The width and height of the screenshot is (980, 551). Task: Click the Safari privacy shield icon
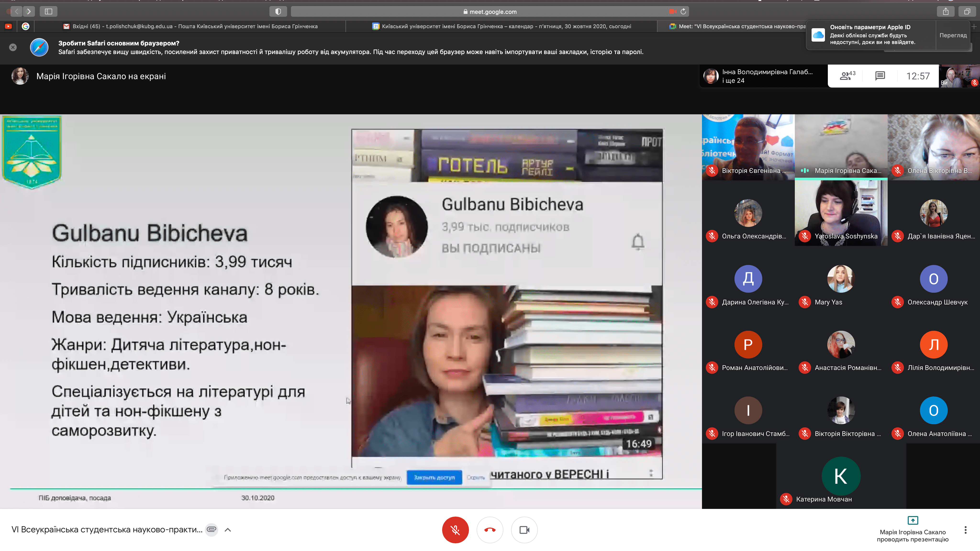point(278,11)
